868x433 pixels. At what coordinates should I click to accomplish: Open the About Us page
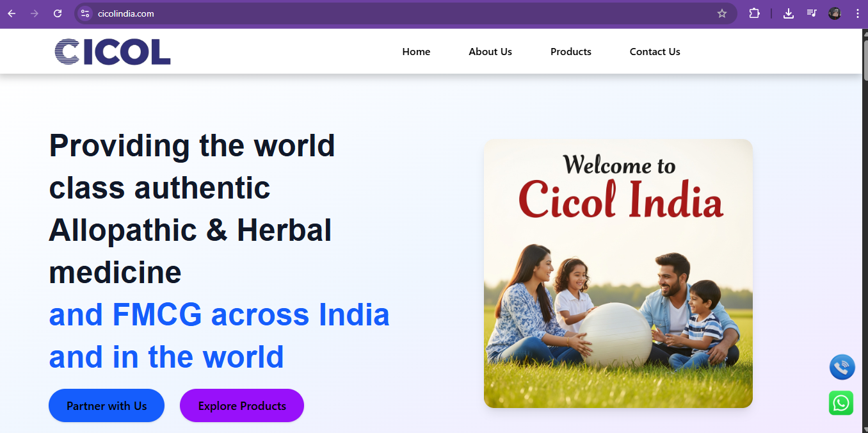tap(490, 52)
